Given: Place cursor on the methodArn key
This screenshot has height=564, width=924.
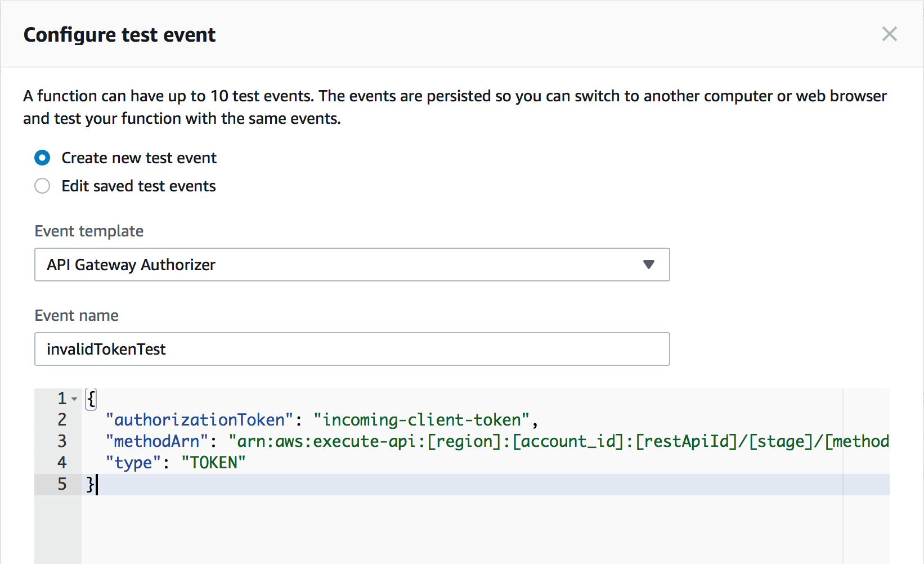Looking at the screenshot, I should (156, 441).
